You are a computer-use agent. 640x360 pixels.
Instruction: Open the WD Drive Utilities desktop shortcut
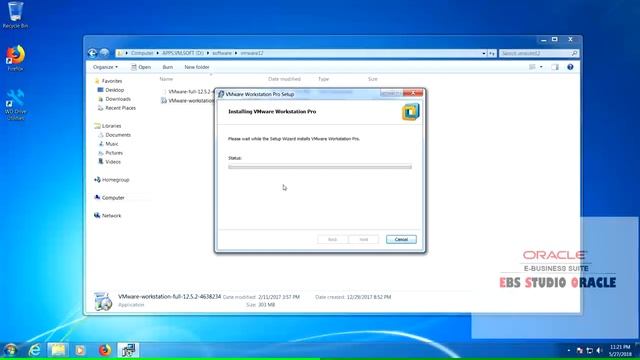(15, 104)
